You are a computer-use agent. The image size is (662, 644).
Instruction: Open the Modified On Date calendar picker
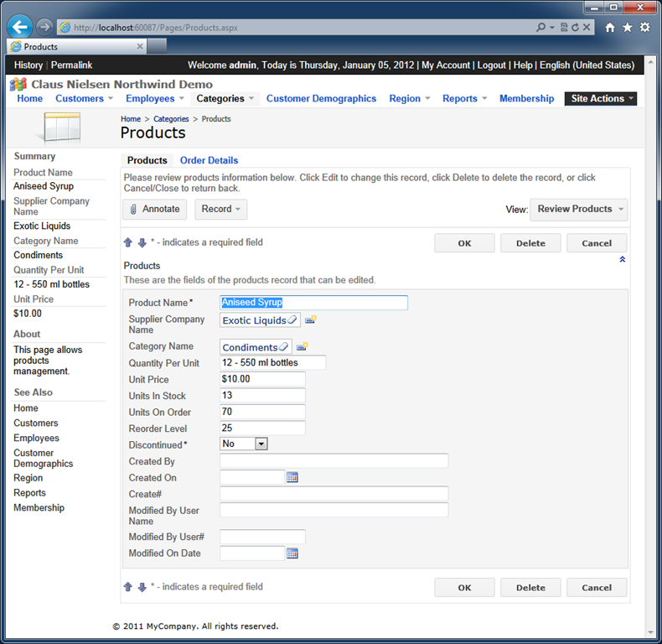click(292, 553)
